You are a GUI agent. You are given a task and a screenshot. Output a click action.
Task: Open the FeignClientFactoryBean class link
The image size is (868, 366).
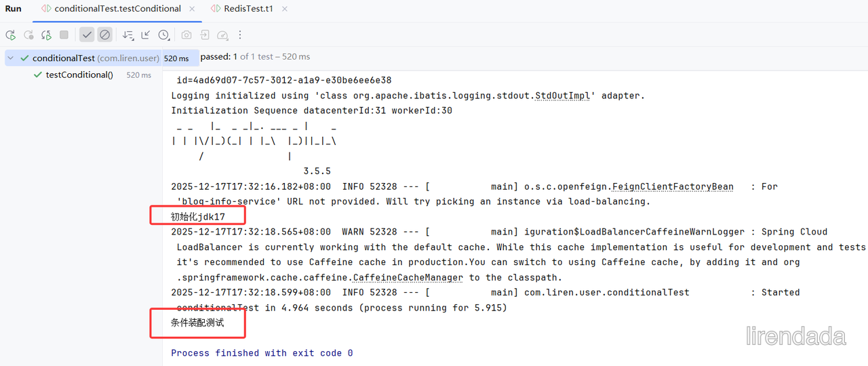pos(673,186)
